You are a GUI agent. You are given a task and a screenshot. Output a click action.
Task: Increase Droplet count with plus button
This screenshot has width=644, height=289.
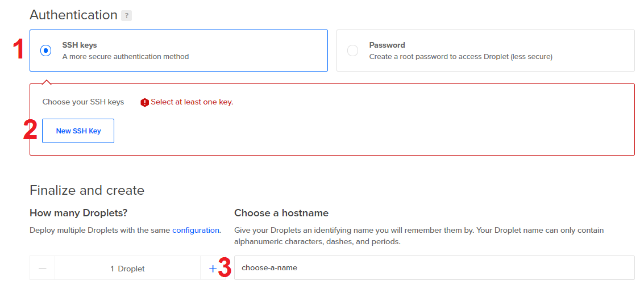point(213,269)
